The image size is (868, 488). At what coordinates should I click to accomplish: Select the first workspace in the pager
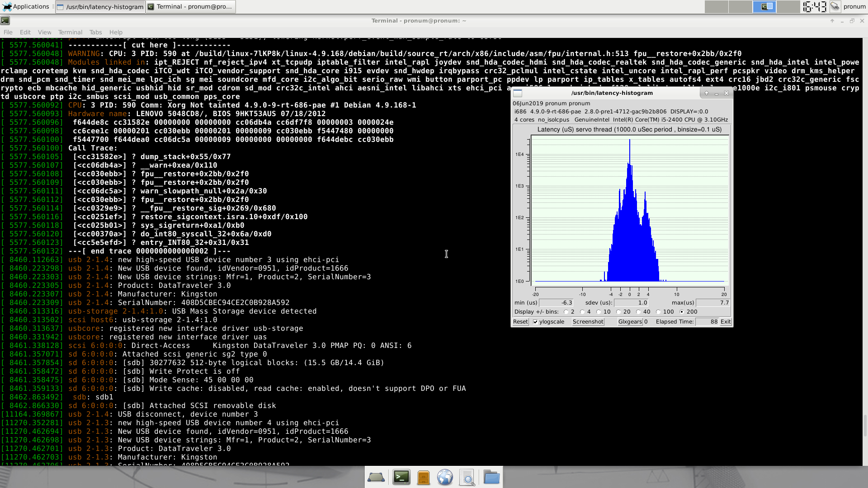(716, 7)
